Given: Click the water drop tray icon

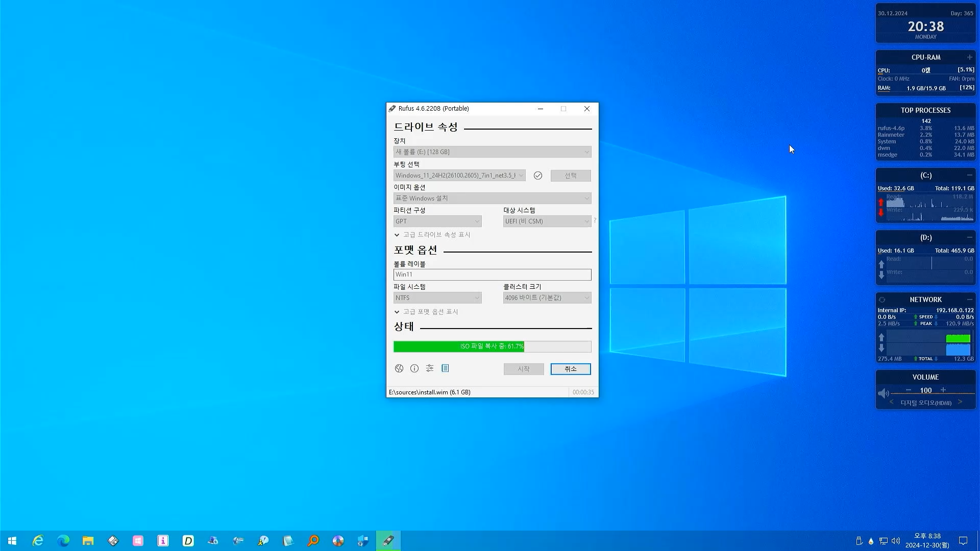Looking at the screenshot, I should coord(871,541).
